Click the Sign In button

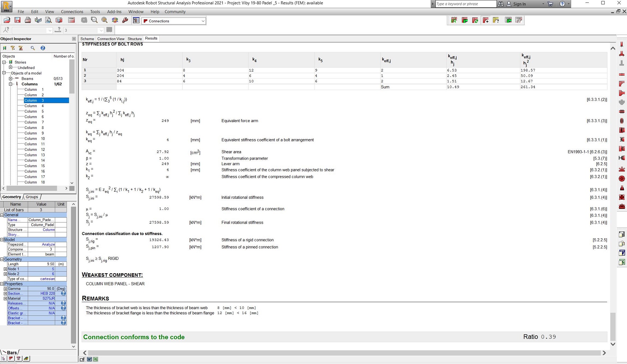point(519,4)
